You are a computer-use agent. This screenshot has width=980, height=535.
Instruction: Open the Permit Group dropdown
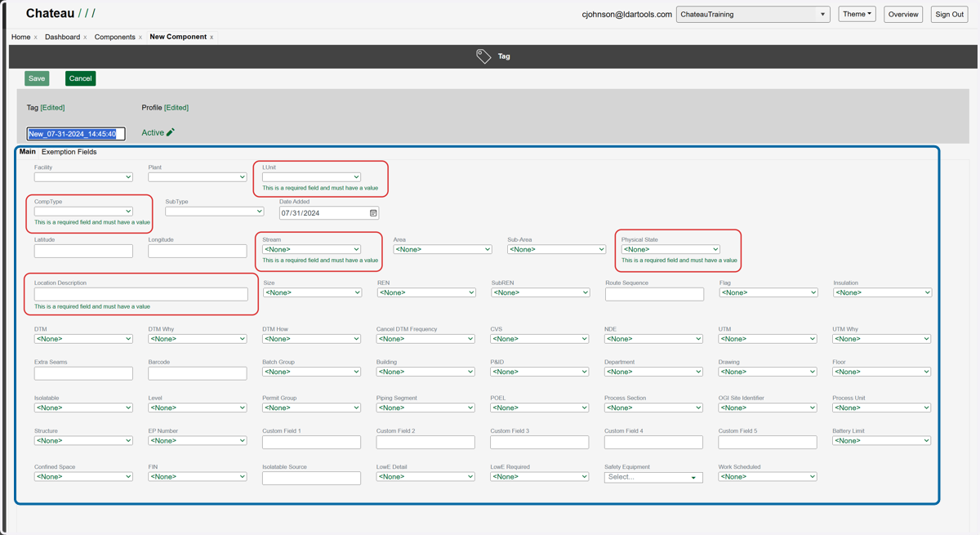pyautogui.click(x=311, y=408)
